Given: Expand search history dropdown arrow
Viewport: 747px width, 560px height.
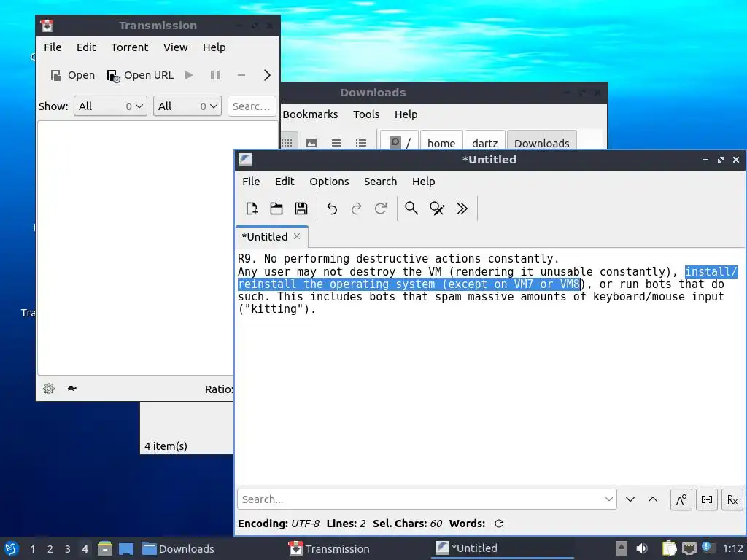Looking at the screenshot, I should [609, 499].
